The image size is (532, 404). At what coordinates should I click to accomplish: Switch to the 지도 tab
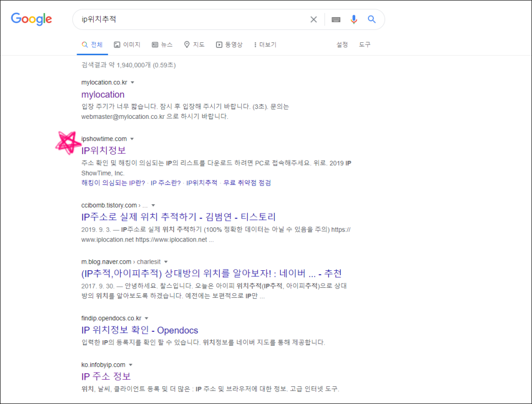[194, 45]
